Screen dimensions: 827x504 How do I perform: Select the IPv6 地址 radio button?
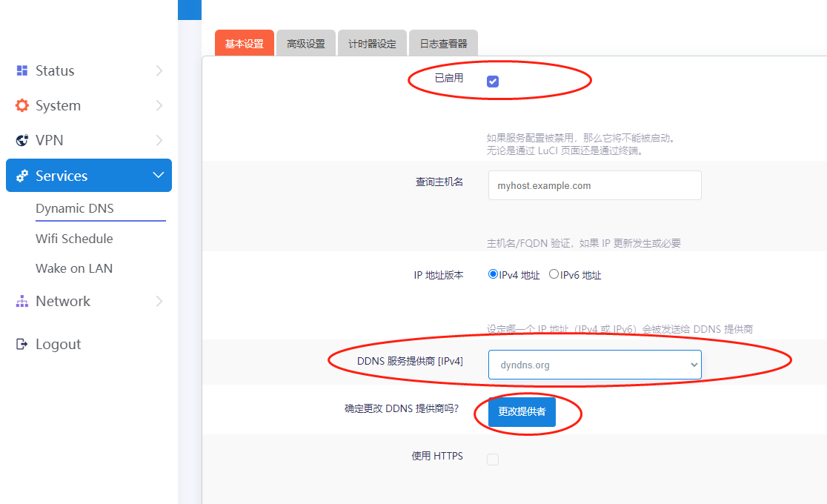[554, 274]
